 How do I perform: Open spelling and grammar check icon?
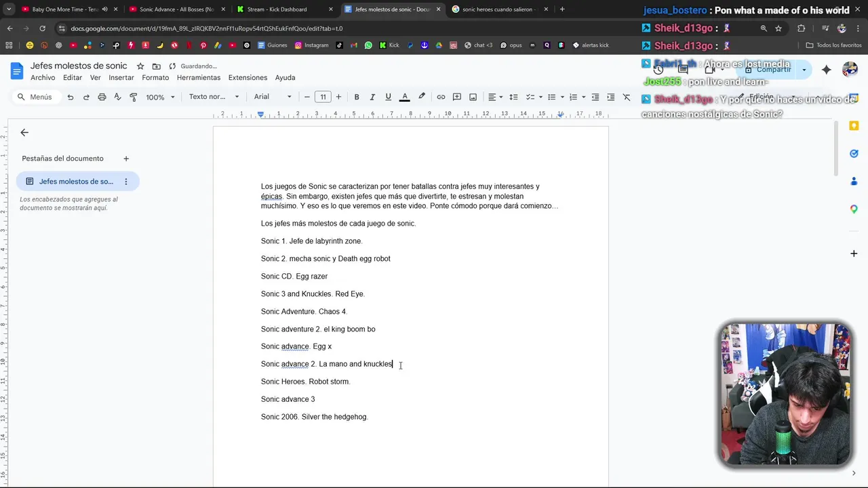117,97
